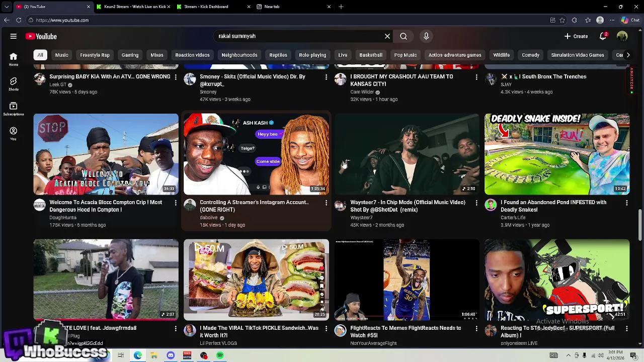The height and width of the screenshot is (362, 644).
Task: Play the Wayster7 In Chip Mode thumbnail
Action: 407,154
